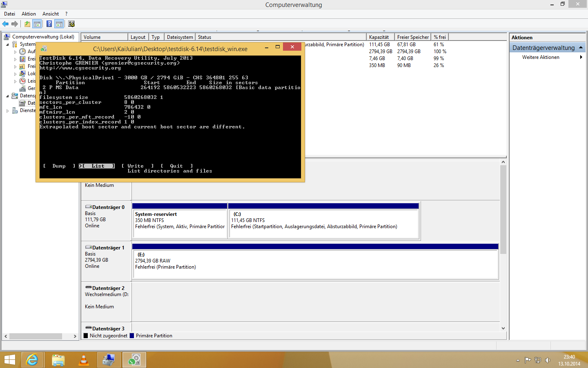Click the Status column header
The height and width of the screenshot is (368, 588).
pos(281,37)
